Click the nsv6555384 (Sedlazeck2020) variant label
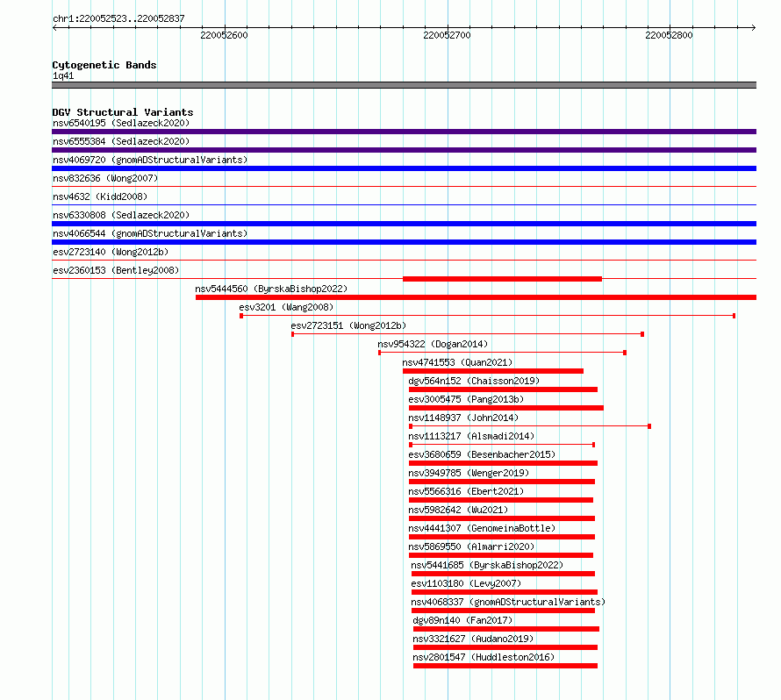The height and width of the screenshot is (700, 781). pos(121,141)
